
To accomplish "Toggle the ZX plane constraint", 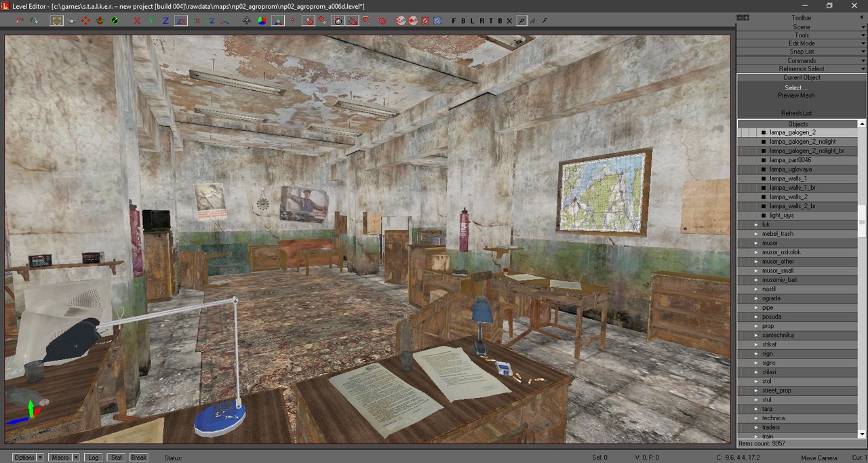I will 181,21.
